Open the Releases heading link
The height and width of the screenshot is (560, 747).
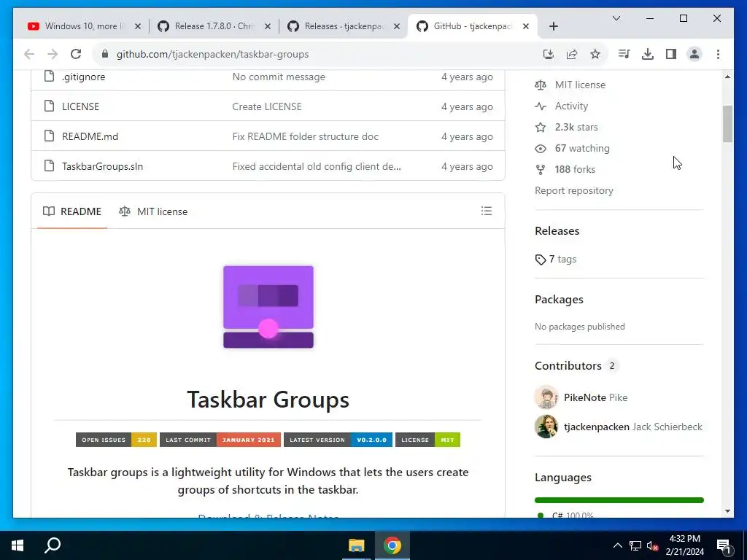click(557, 231)
